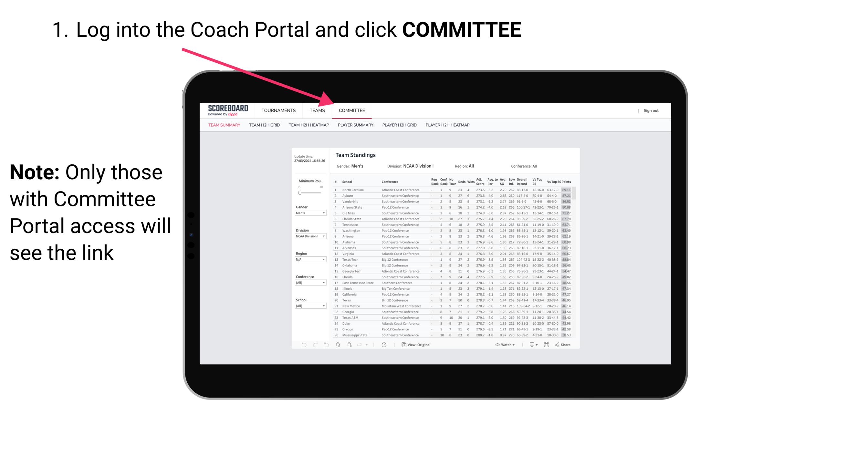Select the TEAMS tab
868x467 pixels.
coord(319,110)
